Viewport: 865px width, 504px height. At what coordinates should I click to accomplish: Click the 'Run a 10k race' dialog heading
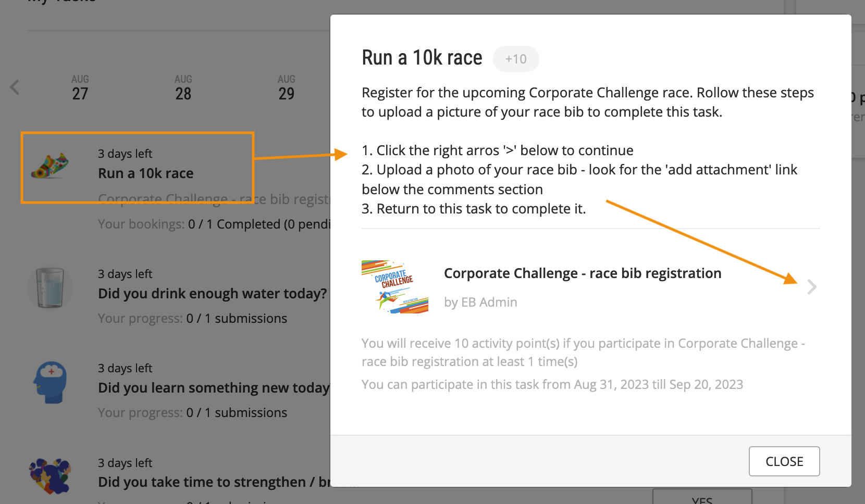[x=422, y=58]
